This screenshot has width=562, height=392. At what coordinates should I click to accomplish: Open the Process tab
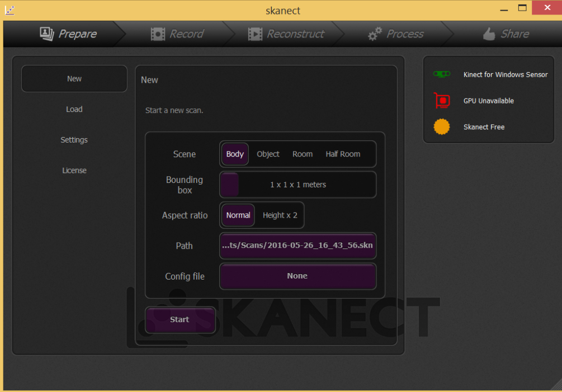point(396,34)
